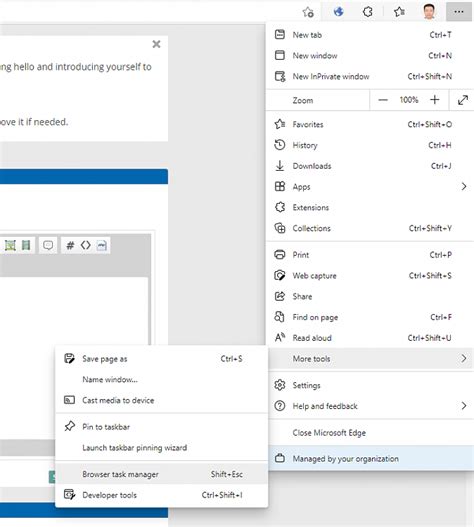Click the globe extension toolbar icon
This screenshot has height=527, width=474.
tap(339, 12)
